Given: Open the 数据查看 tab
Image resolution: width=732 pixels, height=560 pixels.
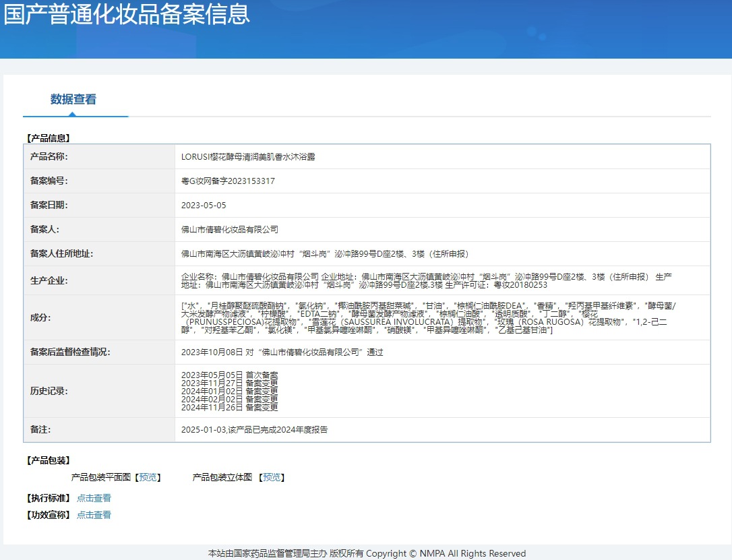Looking at the screenshot, I should (73, 100).
